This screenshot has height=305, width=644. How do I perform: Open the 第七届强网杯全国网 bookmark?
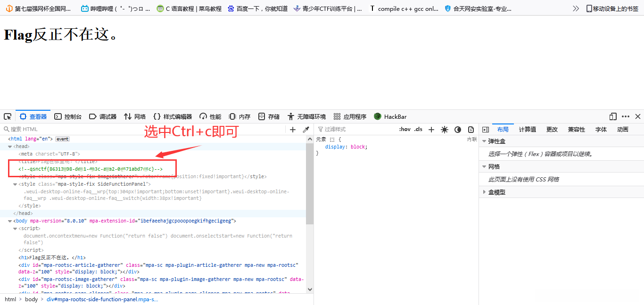[39, 8]
